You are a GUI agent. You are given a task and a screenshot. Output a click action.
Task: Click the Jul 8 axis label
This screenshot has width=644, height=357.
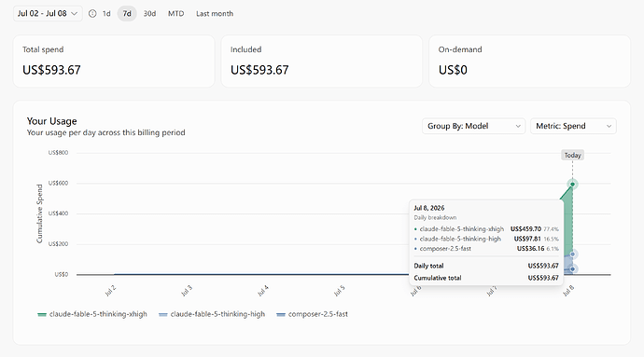click(x=568, y=291)
